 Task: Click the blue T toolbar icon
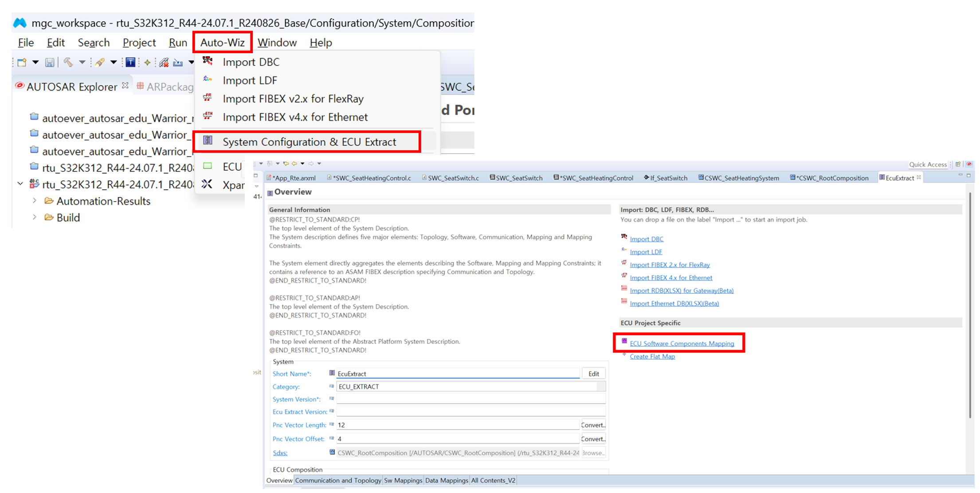(130, 63)
